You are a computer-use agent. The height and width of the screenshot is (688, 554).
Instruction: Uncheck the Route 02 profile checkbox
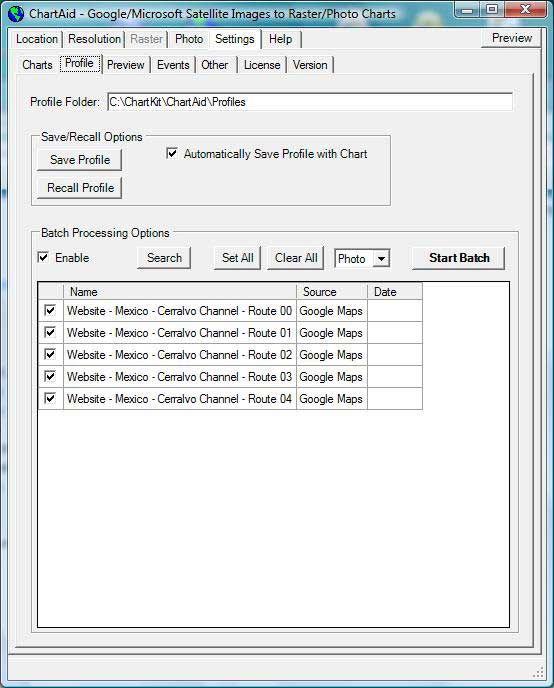click(x=50, y=355)
